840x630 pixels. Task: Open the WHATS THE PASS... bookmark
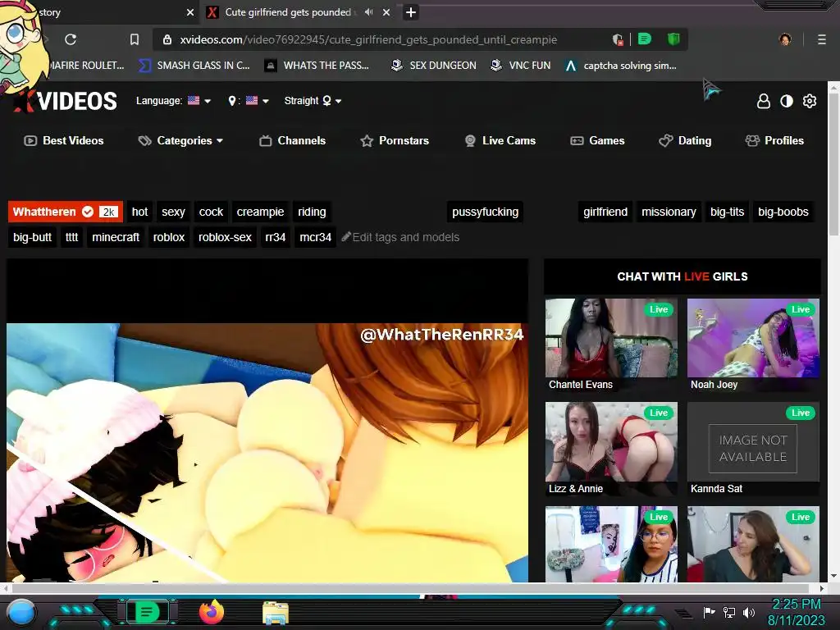point(317,66)
